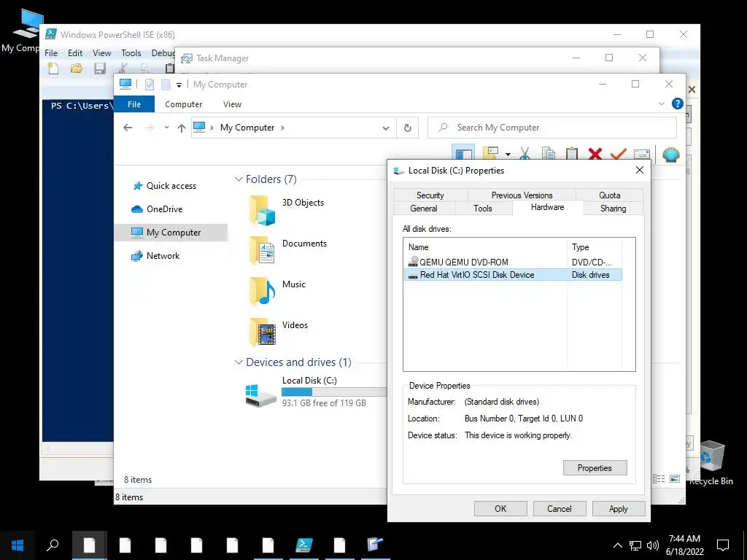Go up one level with Up arrow
Image resolution: width=747 pixels, height=560 pixels.
181,128
